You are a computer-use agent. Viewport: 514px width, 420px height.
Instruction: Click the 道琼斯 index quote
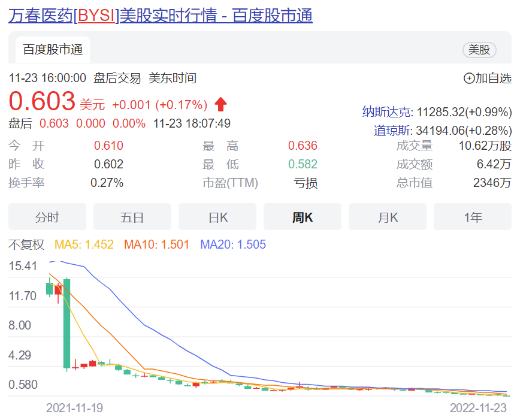point(442,130)
